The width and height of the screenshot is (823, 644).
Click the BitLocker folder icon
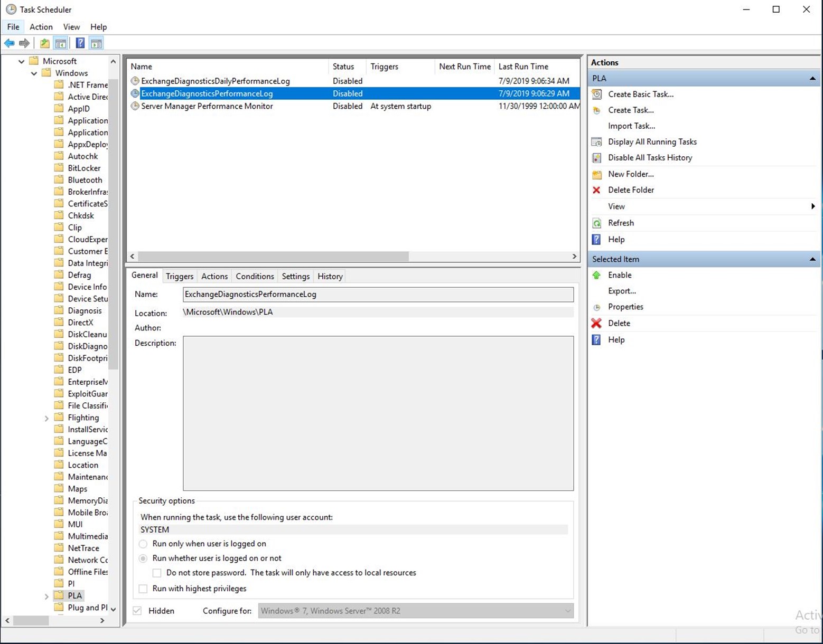(x=59, y=168)
